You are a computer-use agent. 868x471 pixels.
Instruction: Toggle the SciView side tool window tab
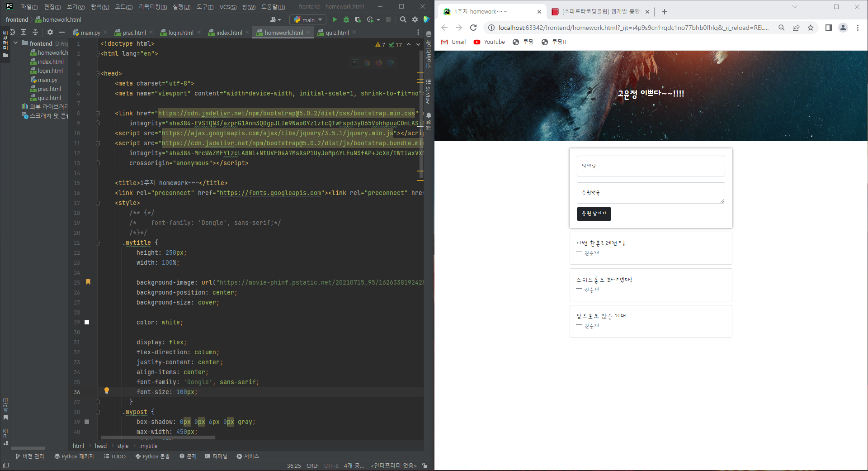pos(429,92)
